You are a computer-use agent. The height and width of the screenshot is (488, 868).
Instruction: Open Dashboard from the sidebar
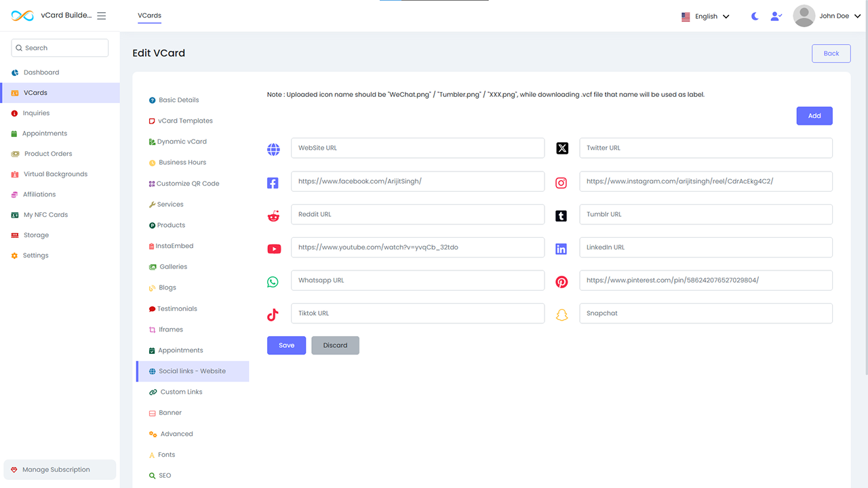pos(41,73)
